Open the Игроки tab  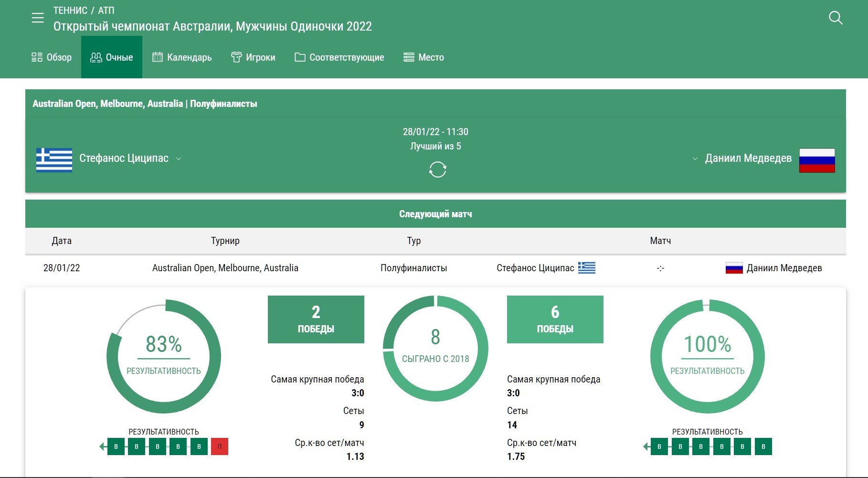click(x=253, y=57)
